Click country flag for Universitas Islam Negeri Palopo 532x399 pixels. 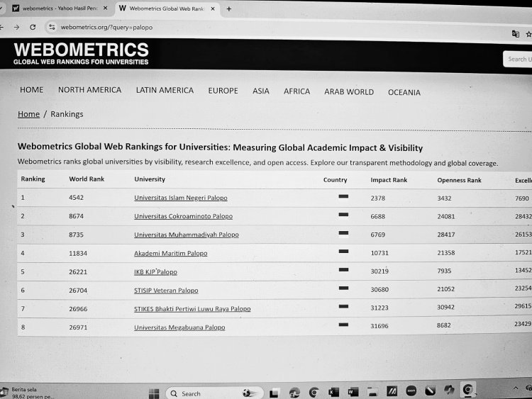click(x=343, y=196)
